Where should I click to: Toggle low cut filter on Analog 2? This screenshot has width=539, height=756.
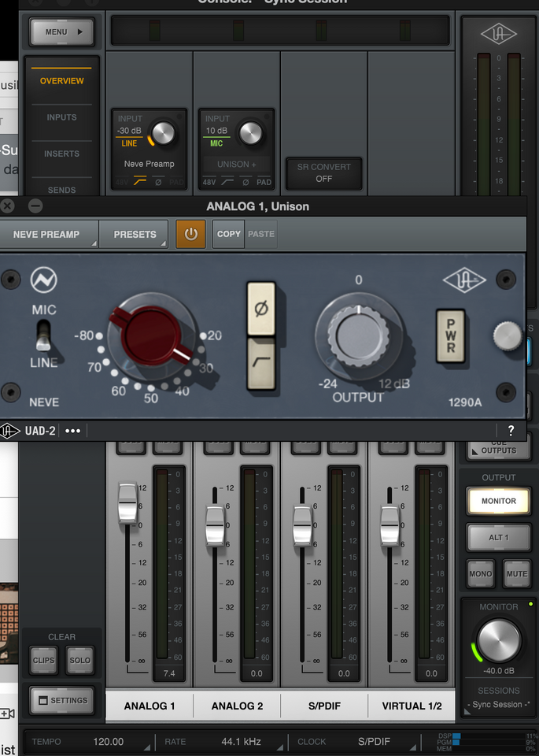[227, 182]
